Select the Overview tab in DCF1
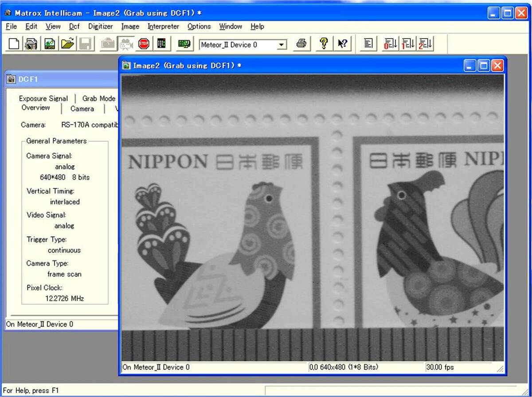Screen dimensions: 532x397 pos(35,108)
